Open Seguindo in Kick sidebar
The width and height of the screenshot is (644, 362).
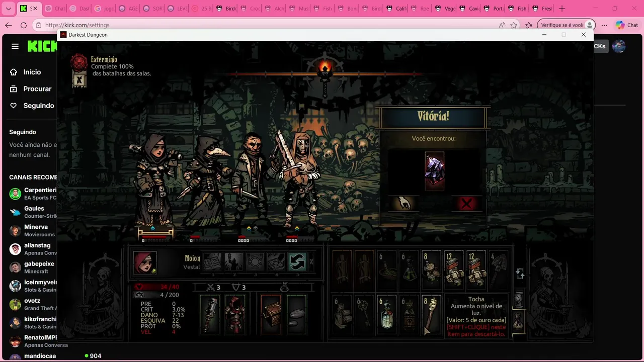tap(39, 106)
